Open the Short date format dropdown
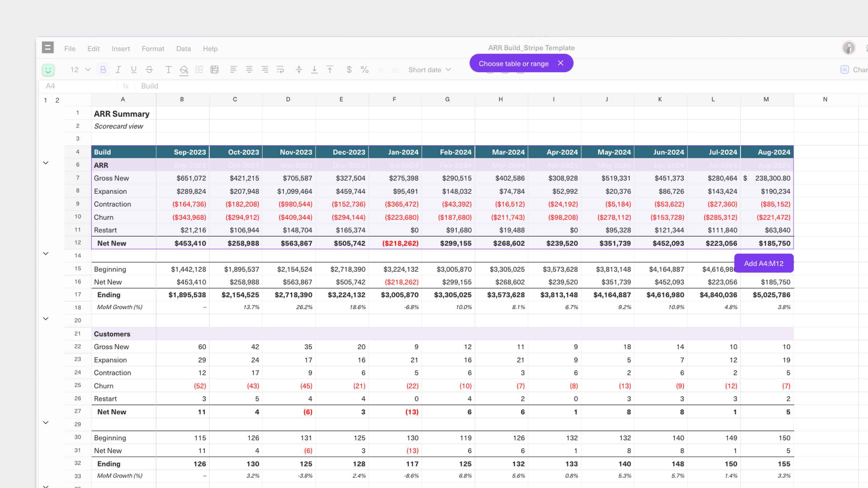The image size is (868, 488). point(430,70)
